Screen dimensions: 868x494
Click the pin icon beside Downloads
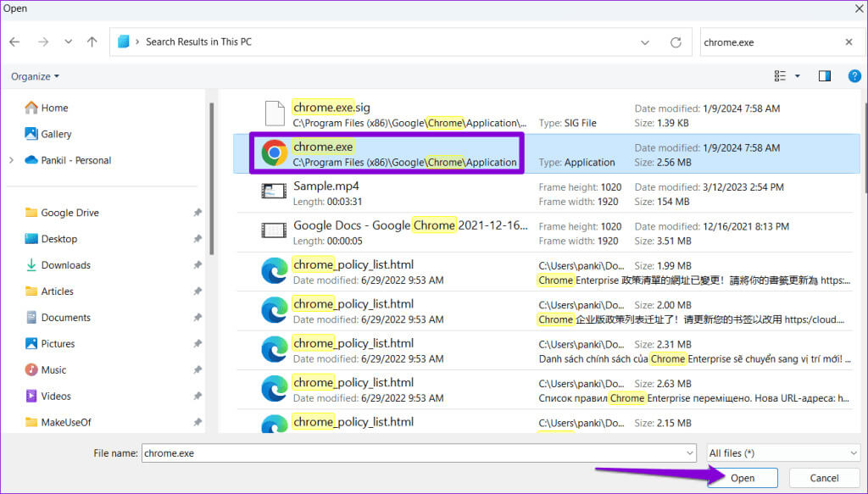pyautogui.click(x=197, y=265)
